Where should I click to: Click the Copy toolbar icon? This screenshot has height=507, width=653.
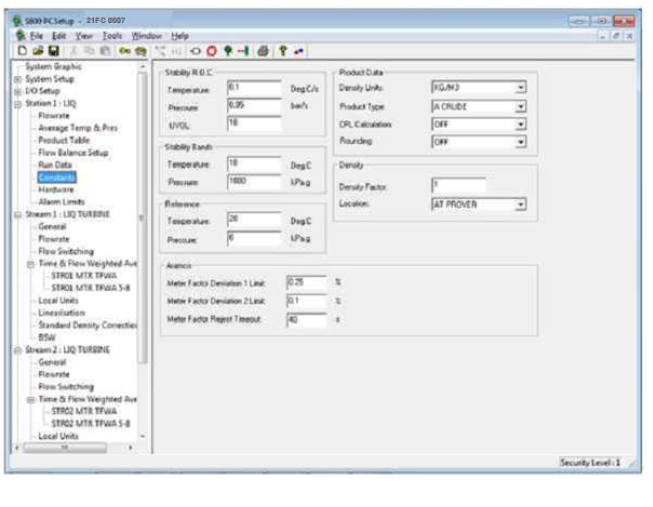coord(90,51)
